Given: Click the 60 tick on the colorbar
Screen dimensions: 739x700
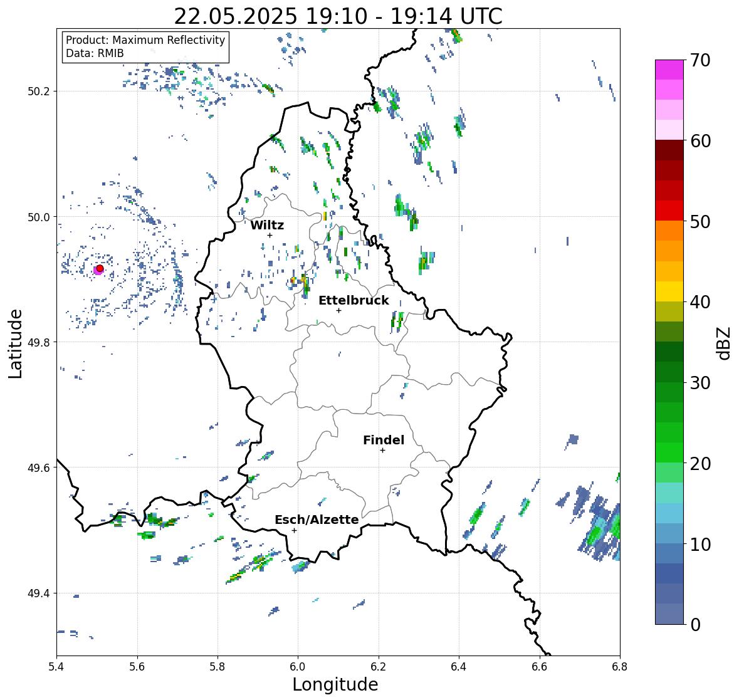Looking at the screenshot, I should (x=700, y=141).
